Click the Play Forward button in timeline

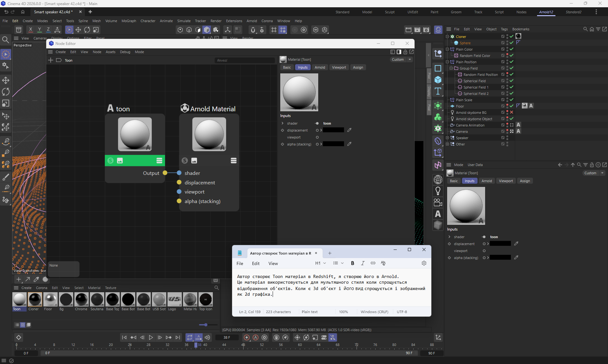click(x=151, y=337)
